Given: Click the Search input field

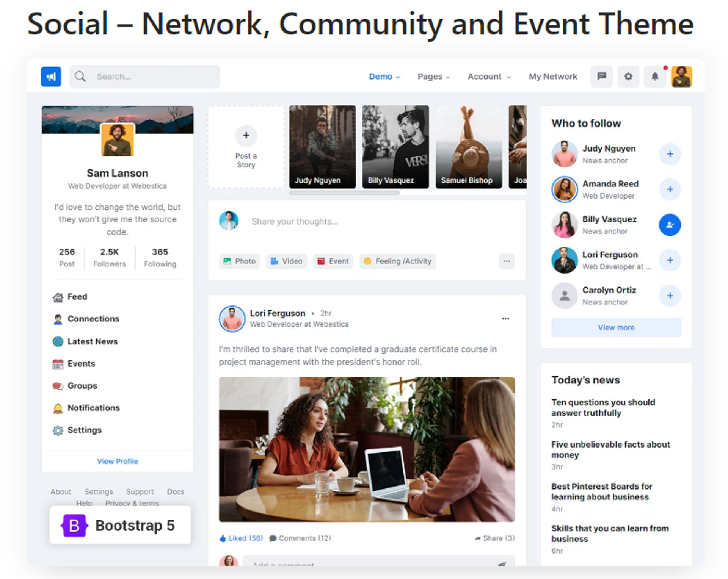Looking at the screenshot, I should pyautogui.click(x=144, y=77).
